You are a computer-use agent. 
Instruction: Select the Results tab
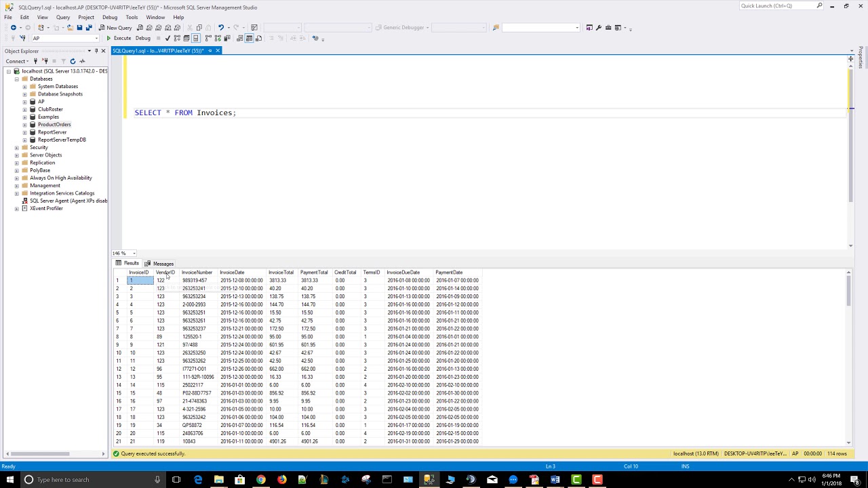[127, 264]
